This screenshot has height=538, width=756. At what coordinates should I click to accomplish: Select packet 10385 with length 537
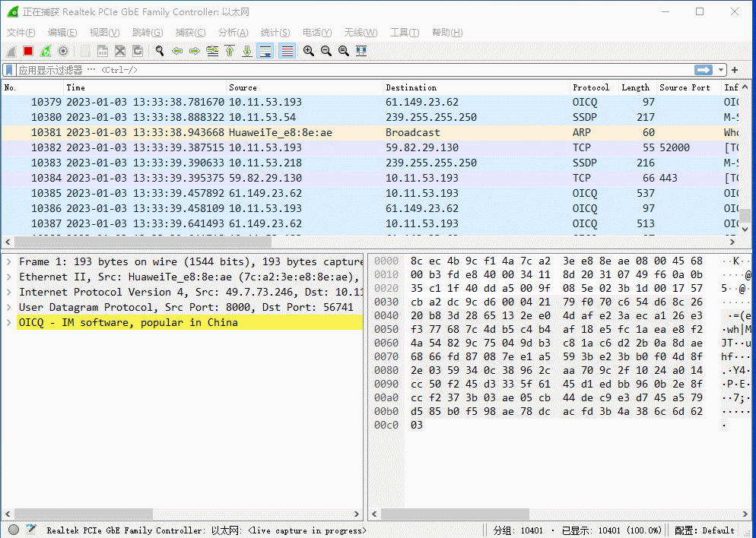pos(370,193)
